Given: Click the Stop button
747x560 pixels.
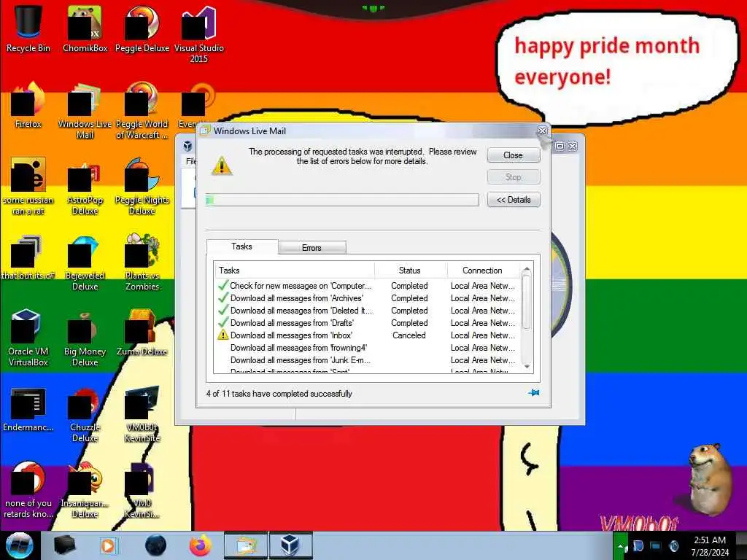Looking at the screenshot, I should coord(513,177).
